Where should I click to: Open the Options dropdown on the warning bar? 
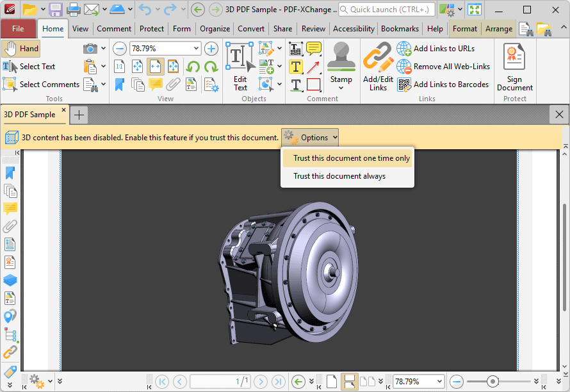[x=310, y=136]
